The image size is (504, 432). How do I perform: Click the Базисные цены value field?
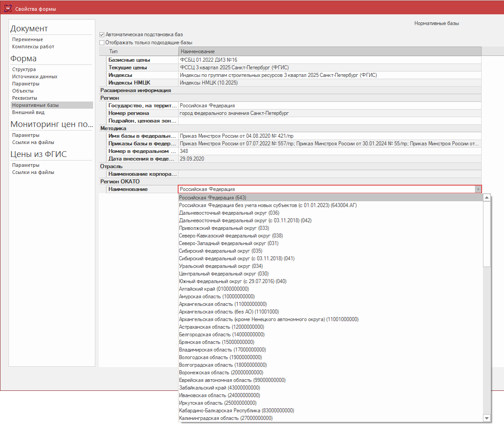tap(329, 60)
